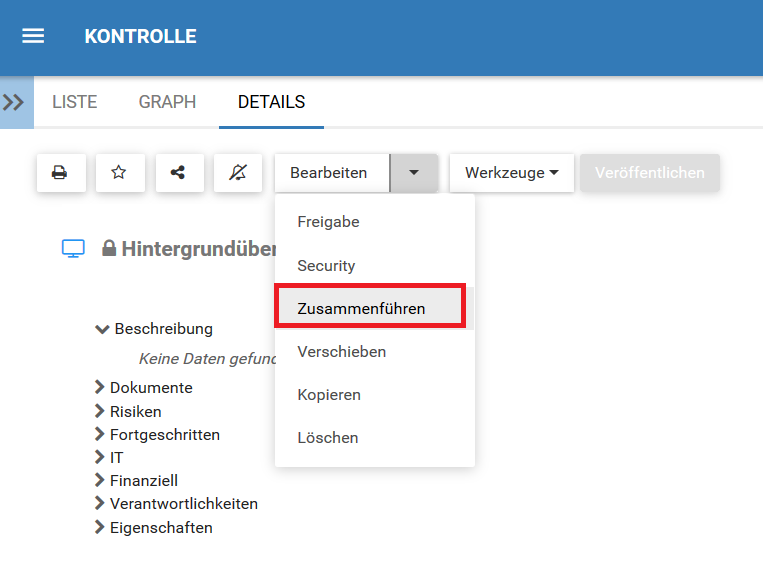Click the Bearbeiten button
Screen dimensions: 763x565
point(332,173)
